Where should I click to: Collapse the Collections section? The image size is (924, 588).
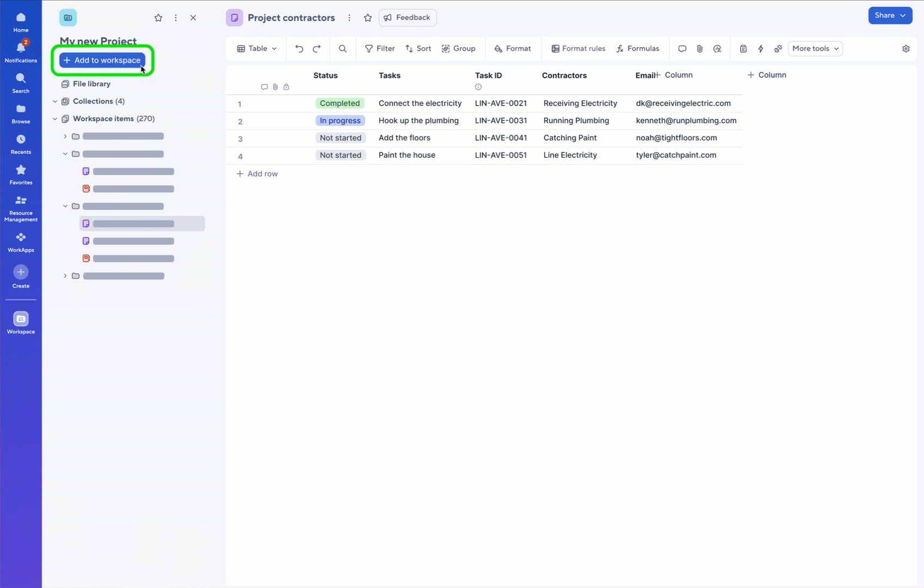[55, 101]
